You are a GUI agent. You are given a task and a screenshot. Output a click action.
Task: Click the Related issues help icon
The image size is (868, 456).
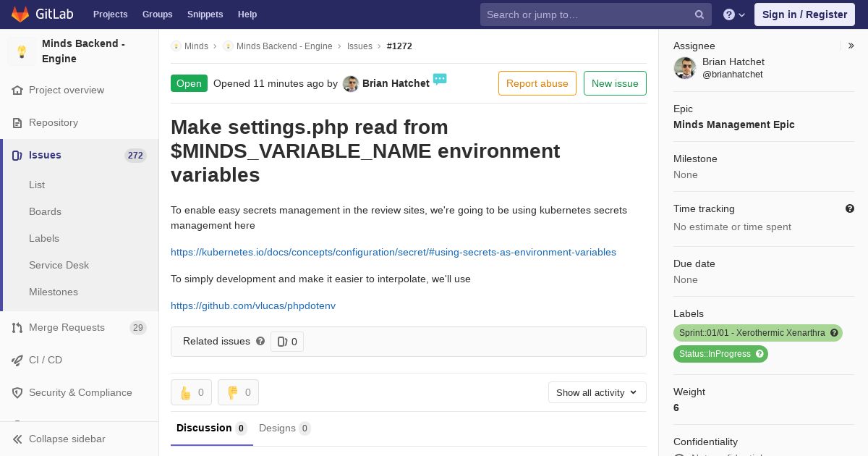[260, 341]
